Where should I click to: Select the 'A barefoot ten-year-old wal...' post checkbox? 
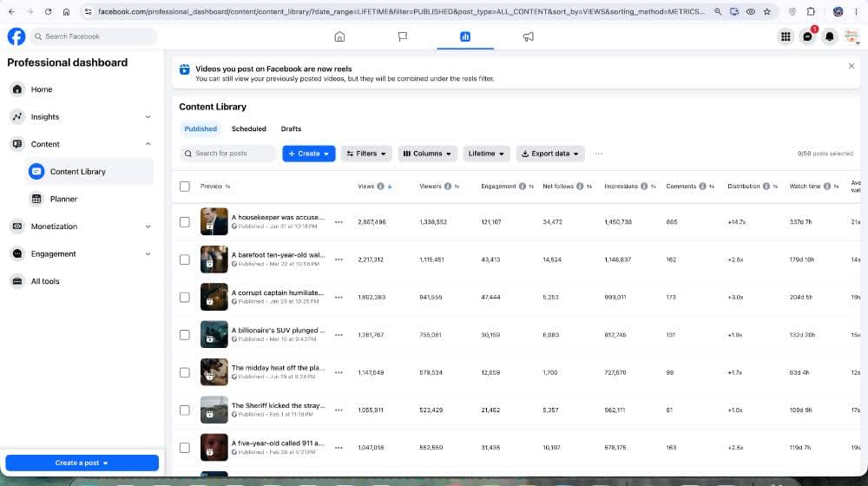tap(184, 259)
